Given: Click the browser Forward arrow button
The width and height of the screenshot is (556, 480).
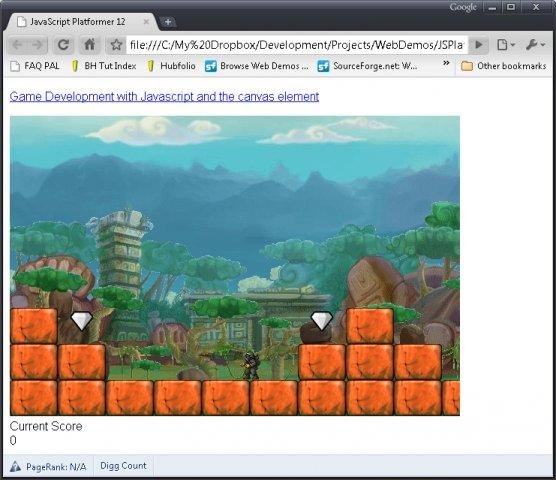Looking at the screenshot, I should (x=37, y=45).
